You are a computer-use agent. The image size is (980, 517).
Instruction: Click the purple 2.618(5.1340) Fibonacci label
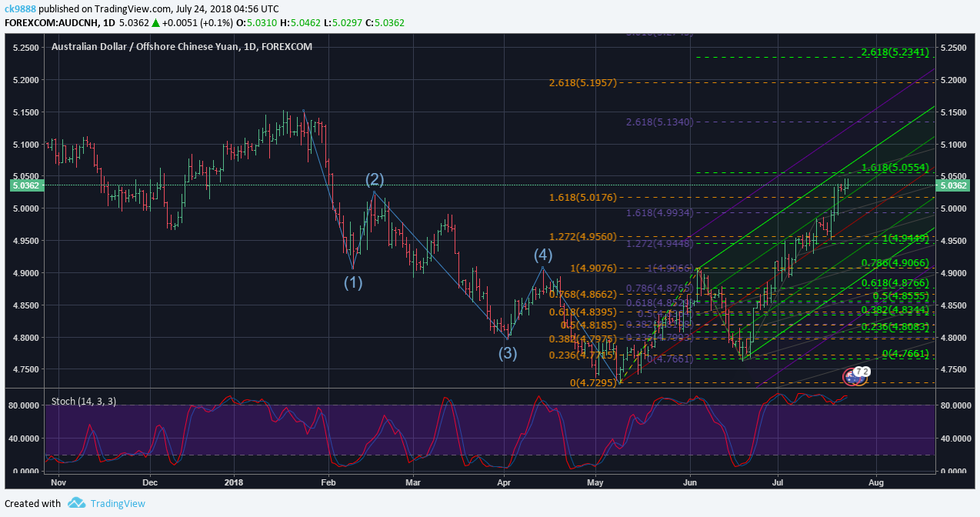click(660, 122)
